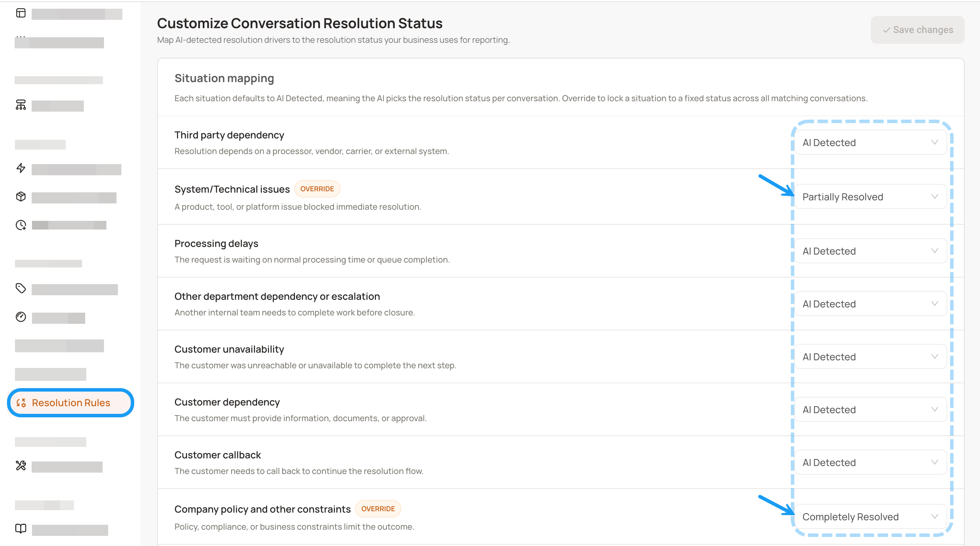This screenshot has height=546, width=980.
Task: Open Customer dependency status dropdown
Action: [870, 410]
